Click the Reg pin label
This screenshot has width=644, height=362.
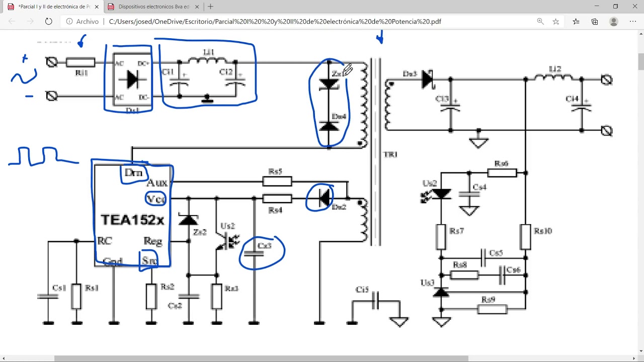tap(153, 241)
